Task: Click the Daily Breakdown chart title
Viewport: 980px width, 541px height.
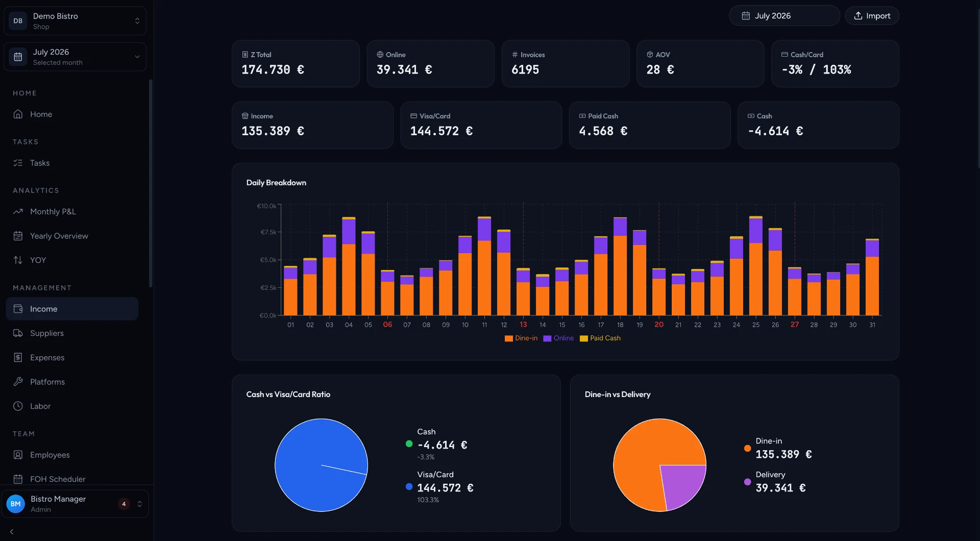Action: 276,183
